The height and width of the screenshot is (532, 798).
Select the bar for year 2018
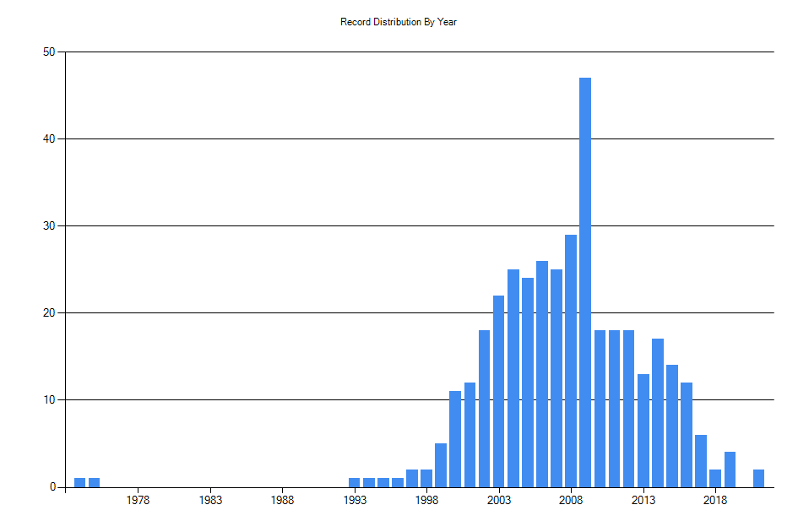pyautogui.click(x=715, y=480)
